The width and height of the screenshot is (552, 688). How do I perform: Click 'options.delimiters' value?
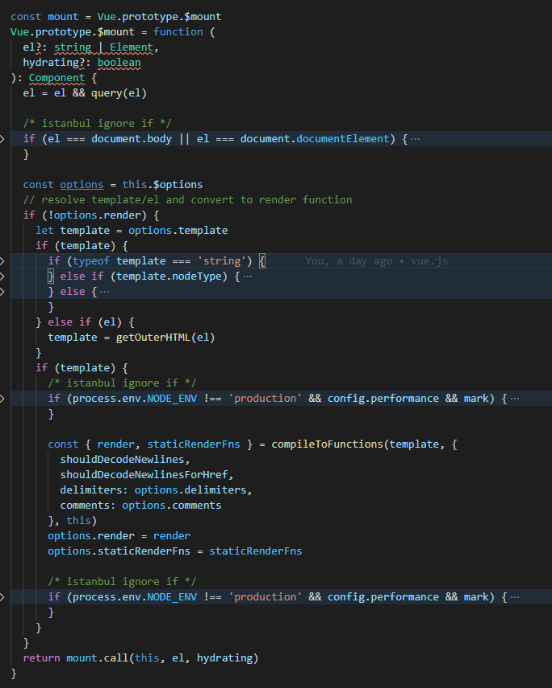190,490
